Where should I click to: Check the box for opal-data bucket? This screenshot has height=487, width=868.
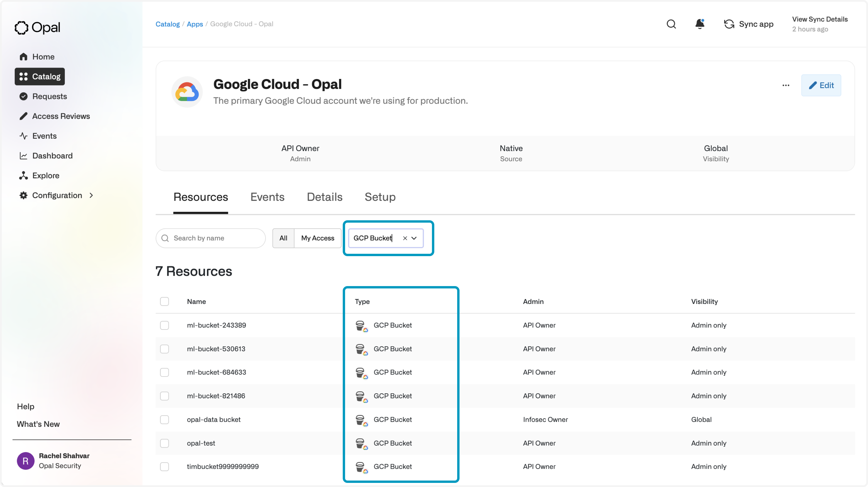(x=164, y=419)
